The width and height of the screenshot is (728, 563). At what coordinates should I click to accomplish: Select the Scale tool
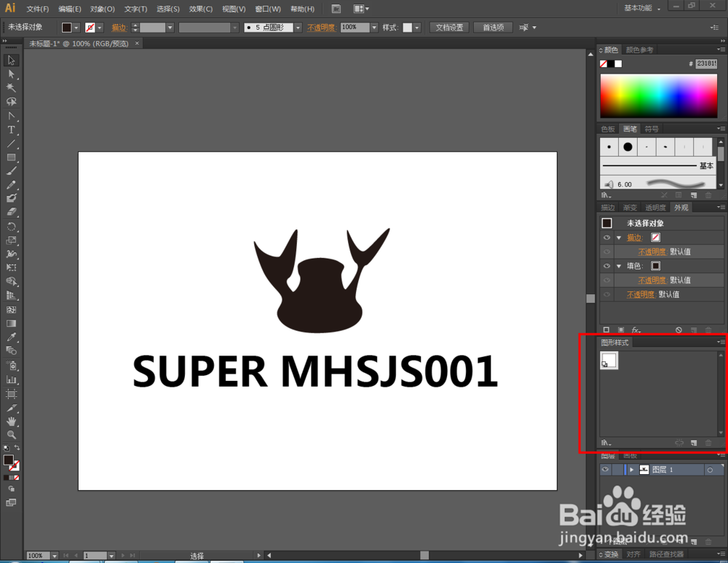11,240
